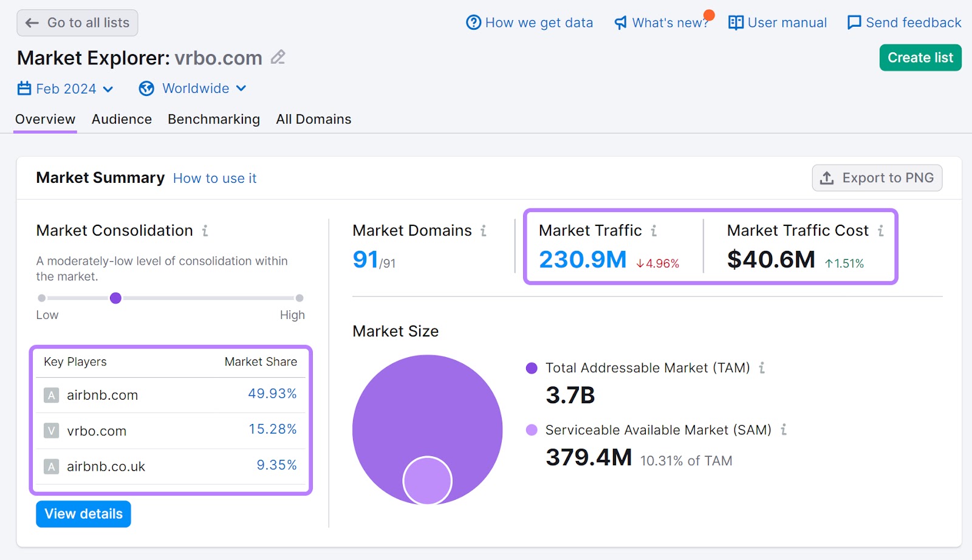Click info icon beside Market Domains
The image size is (972, 560).
(x=484, y=231)
